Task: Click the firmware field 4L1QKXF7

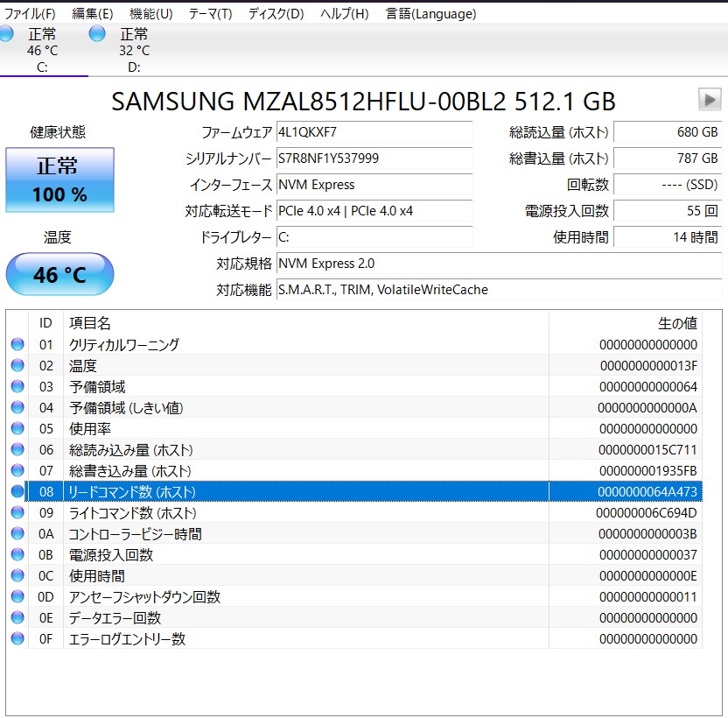Action: tap(374, 132)
